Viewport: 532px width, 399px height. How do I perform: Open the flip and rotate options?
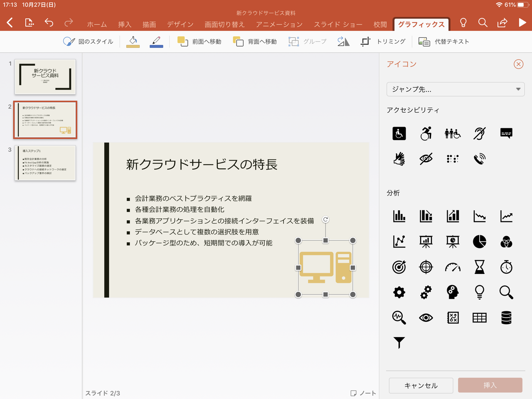click(343, 42)
